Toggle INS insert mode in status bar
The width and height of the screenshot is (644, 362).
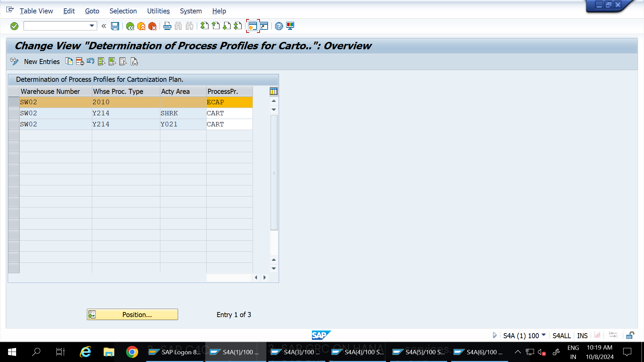click(582, 336)
